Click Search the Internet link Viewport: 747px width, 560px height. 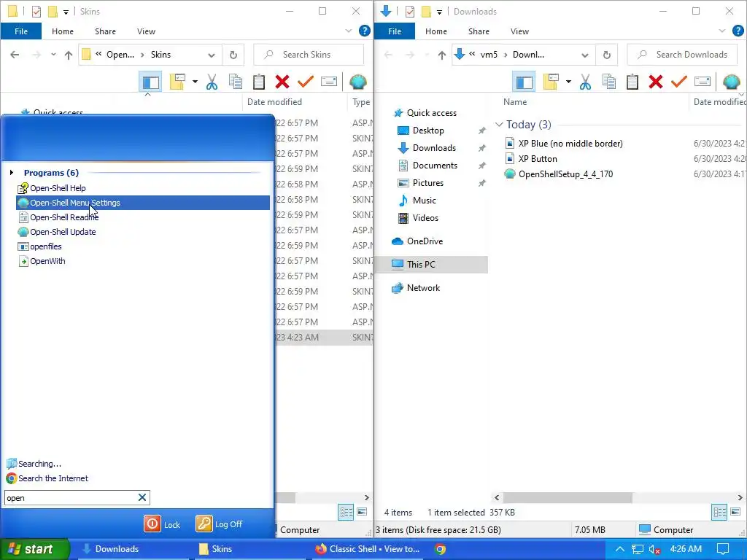47,478
